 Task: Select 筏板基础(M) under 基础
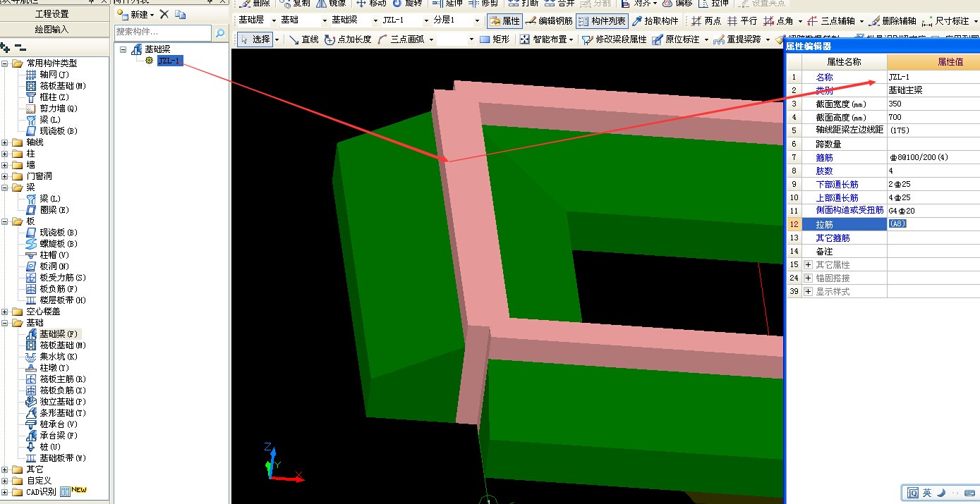coord(62,345)
